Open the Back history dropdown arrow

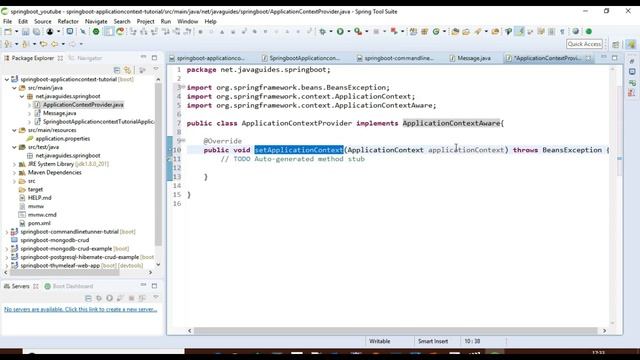tap(63, 44)
